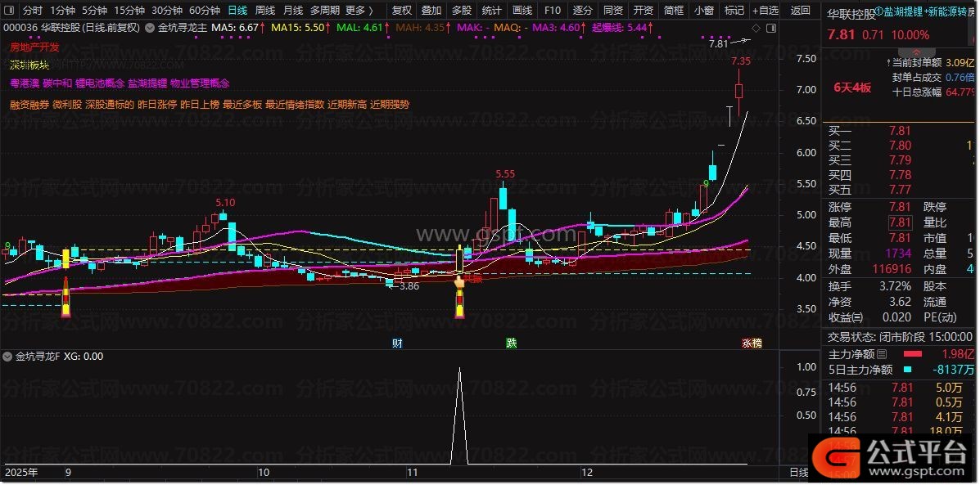Click the green 跌 event marker

pyautogui.click(x=511, y=343)
